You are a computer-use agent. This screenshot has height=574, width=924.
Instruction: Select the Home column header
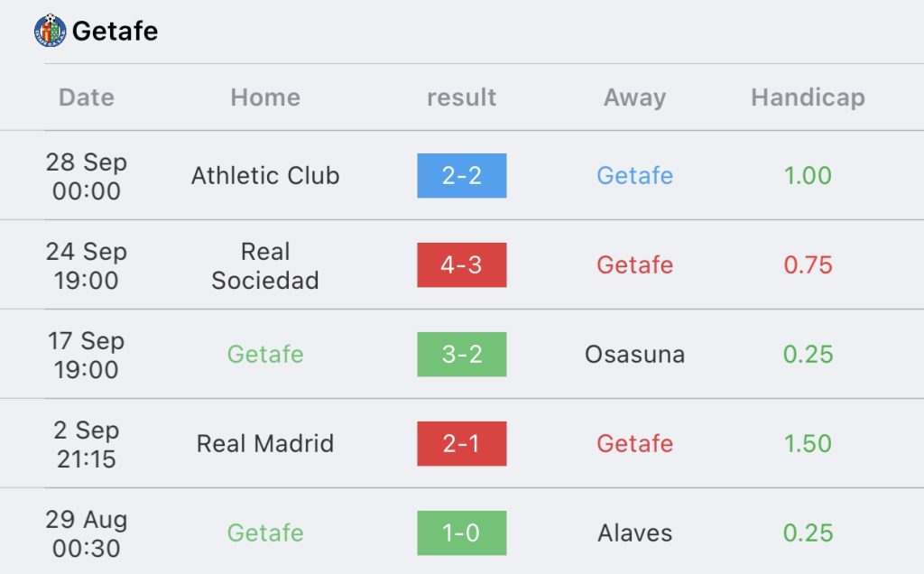coord(265,97)
